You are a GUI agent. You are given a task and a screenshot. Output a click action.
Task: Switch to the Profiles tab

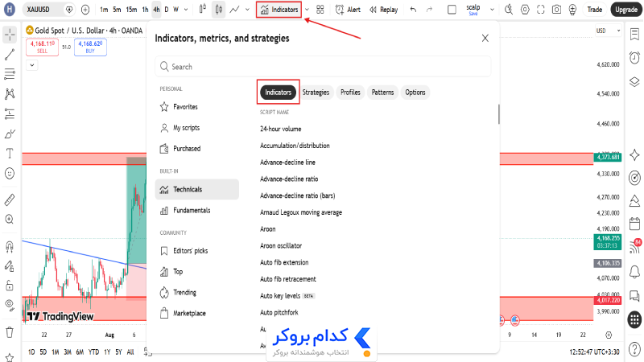click(x=350, y=93)
